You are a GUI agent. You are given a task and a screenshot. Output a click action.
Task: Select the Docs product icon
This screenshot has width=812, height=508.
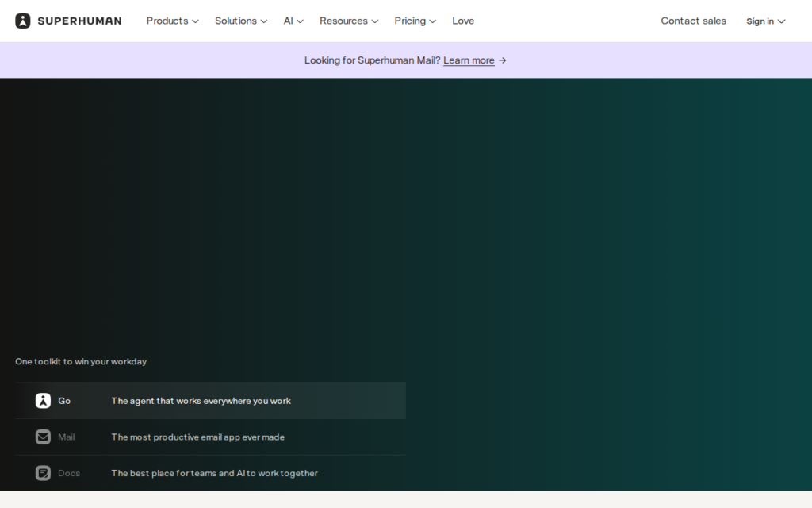click(43, 473)
